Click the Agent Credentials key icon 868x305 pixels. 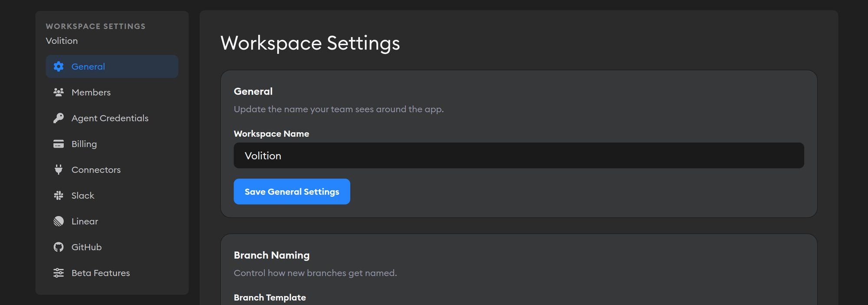coord(59,118)
